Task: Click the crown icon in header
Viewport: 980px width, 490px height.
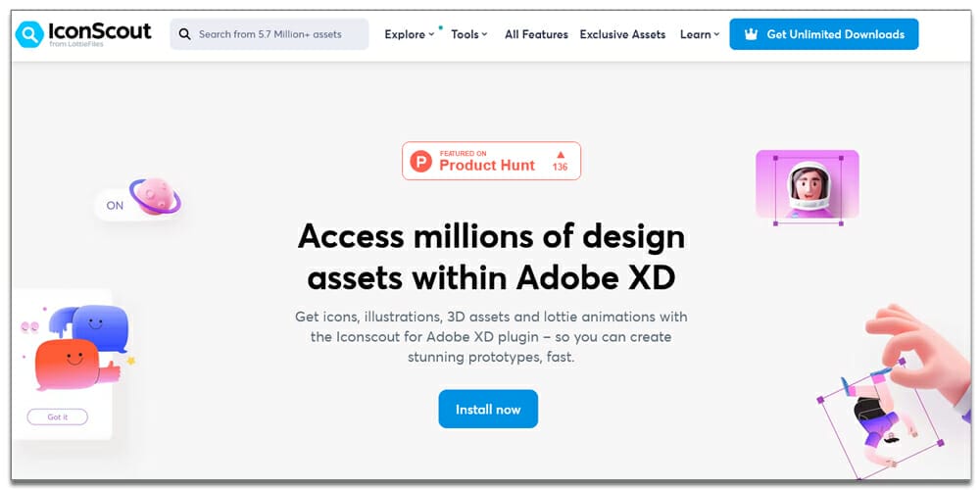Action: pyautogui.click(x=752, y=34)
